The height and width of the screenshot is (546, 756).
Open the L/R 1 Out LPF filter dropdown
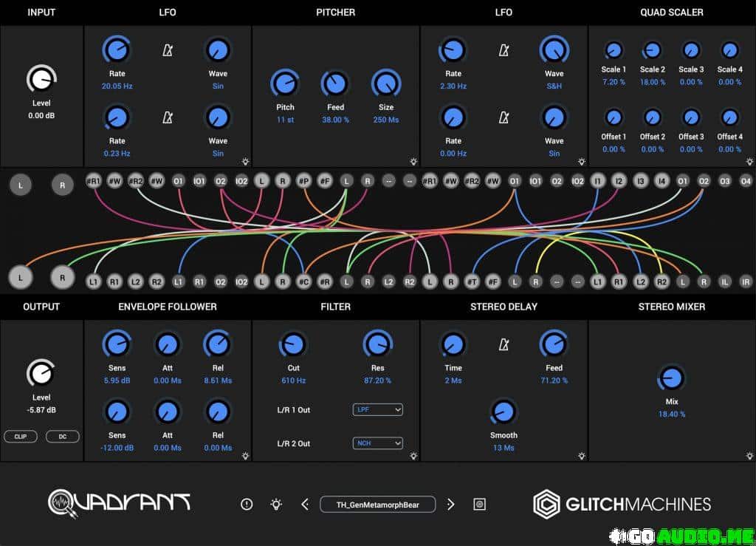378,409
